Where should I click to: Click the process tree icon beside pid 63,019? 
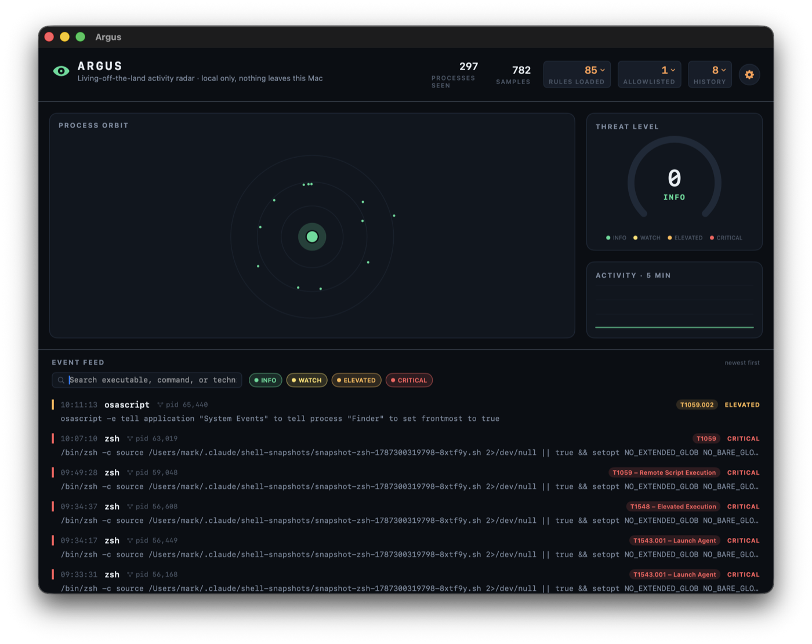(130, 439)
